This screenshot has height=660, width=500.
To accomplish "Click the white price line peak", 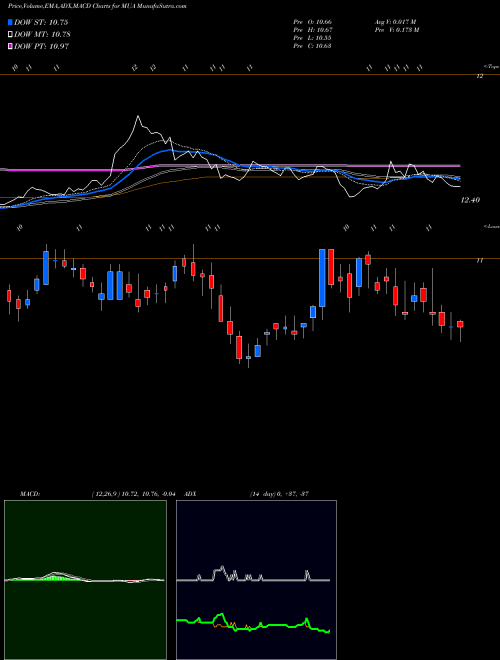I will click(138, 117).
